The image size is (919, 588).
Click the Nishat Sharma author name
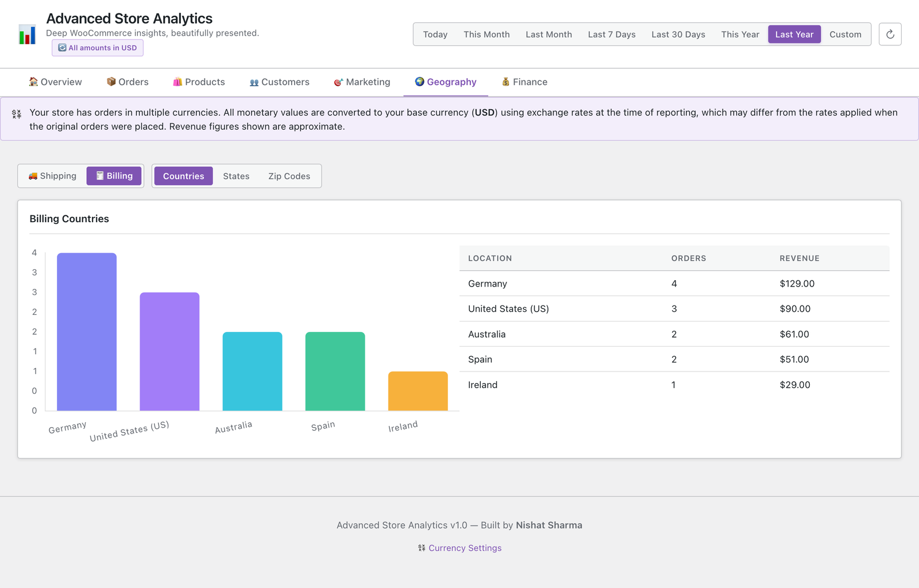pyautogui.click(x=549, y=525)
